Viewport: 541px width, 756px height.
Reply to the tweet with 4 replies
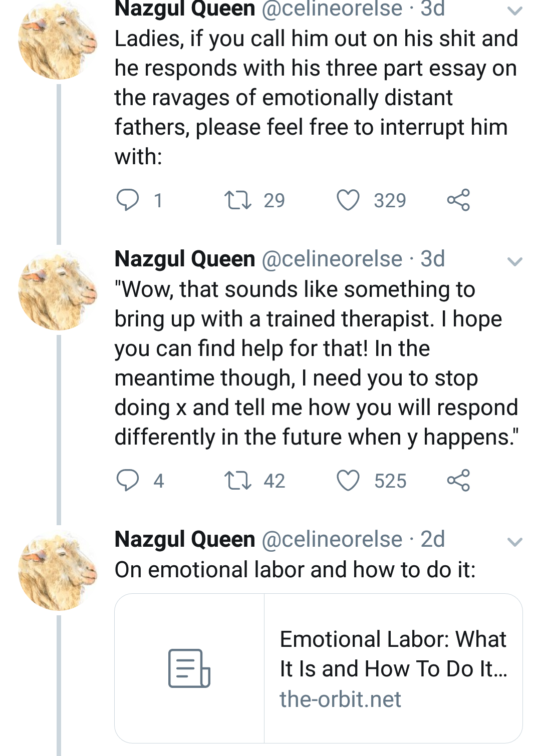tap(127, 480)
